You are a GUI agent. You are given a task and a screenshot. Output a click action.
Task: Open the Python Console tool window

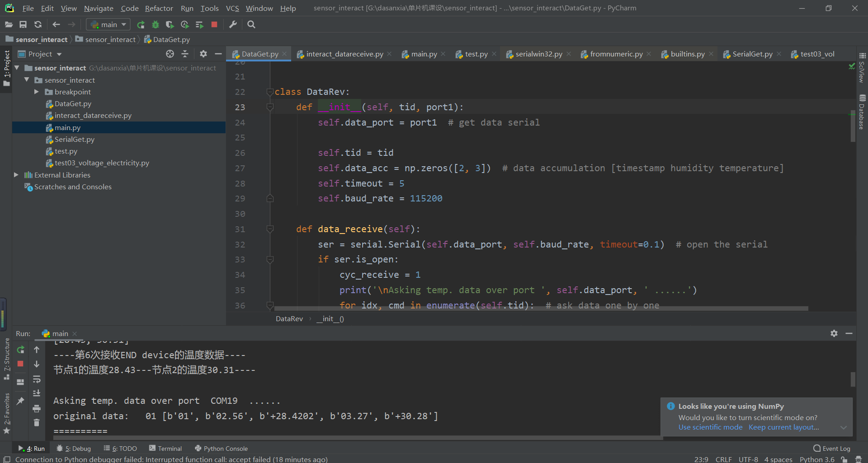[x=221, y=449]
